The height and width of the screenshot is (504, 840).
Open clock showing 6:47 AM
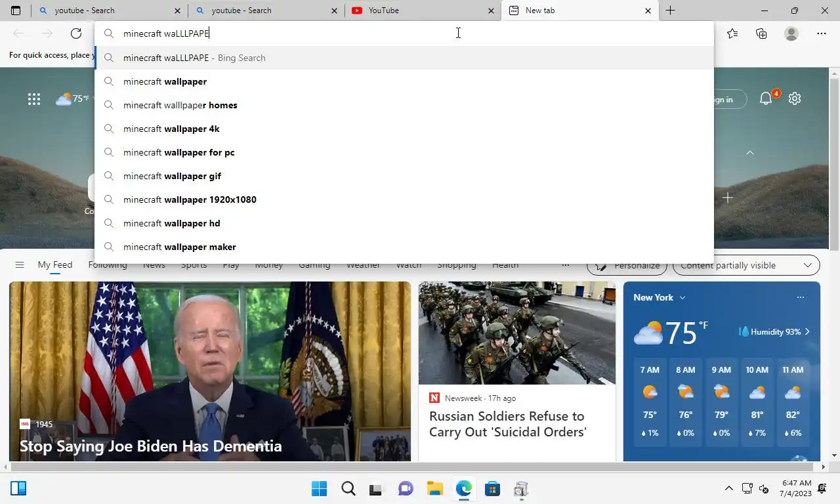point(796,488)
